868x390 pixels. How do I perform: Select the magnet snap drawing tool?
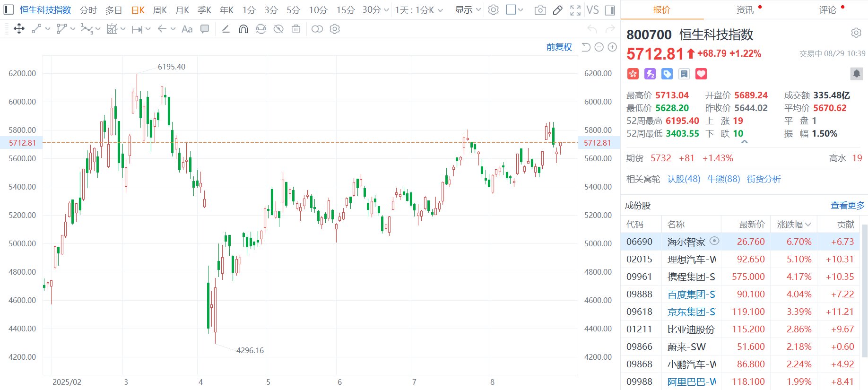[x=243, y=29]
